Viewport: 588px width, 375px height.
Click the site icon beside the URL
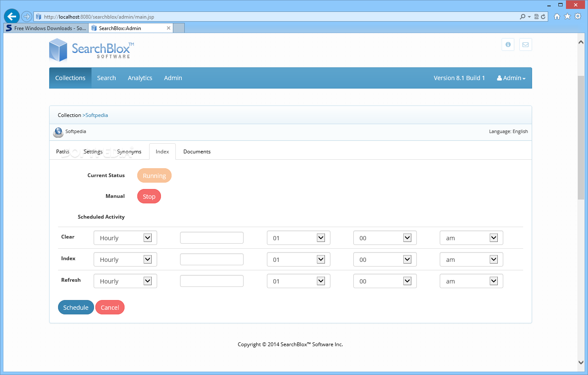coord(39,17)
